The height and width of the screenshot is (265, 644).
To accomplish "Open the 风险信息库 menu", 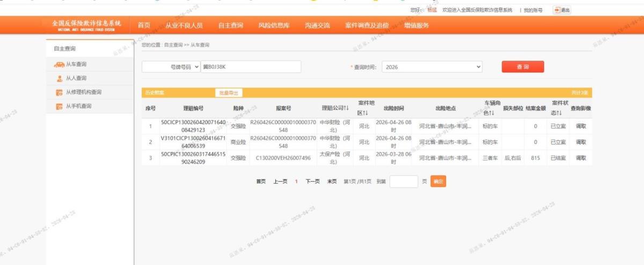I will click(x=274, y=25).
